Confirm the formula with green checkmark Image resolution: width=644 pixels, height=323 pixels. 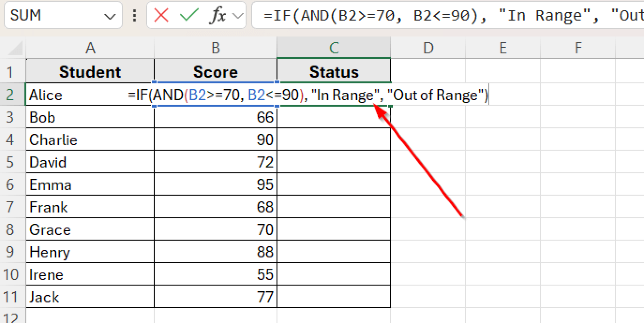(189, 15)
